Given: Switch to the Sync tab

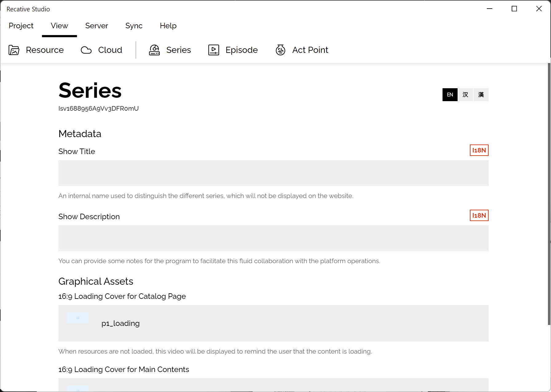Looking at the screenshot, I should pyautogui.click(x=134, y=26).
